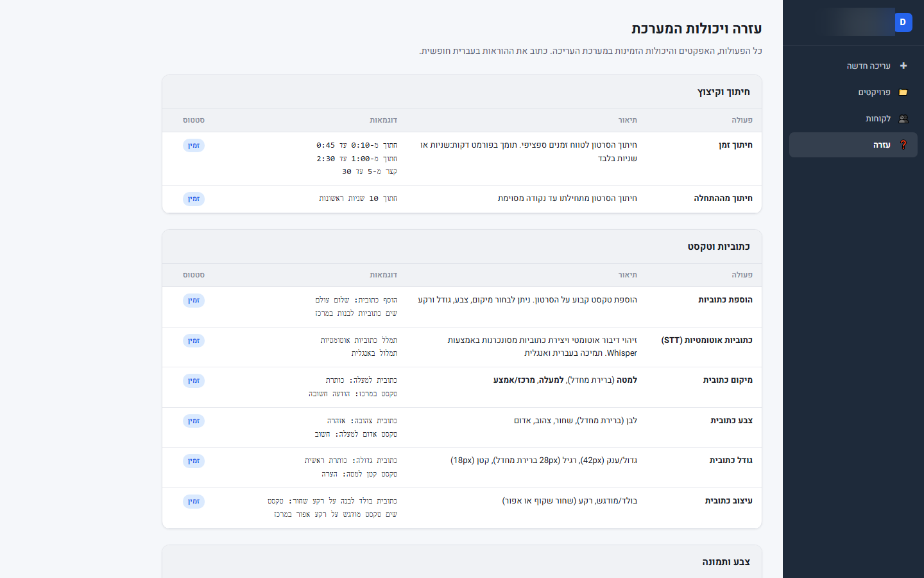Click the description לבן (ברירת מחדל), שחור, צהוב, אדום
The image size is (924, 578).
pyautogui.click(x=576, y=421)
